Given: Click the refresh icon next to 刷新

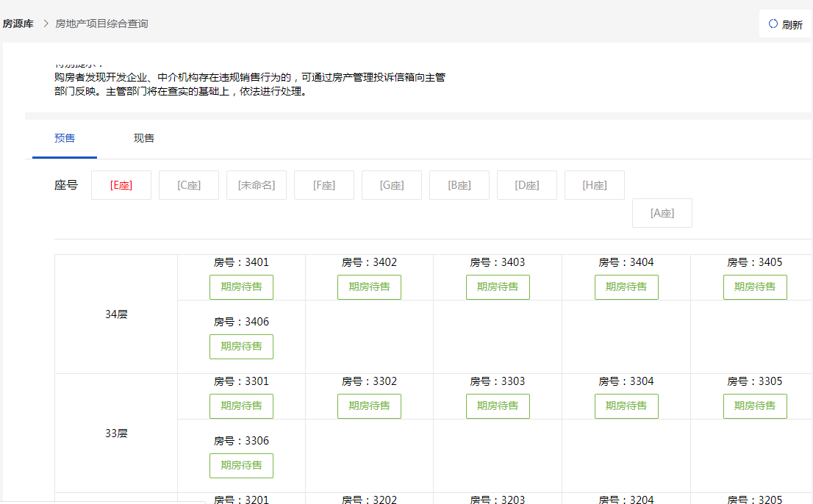Looking at the screenshot, I should (x=772, y=24).
